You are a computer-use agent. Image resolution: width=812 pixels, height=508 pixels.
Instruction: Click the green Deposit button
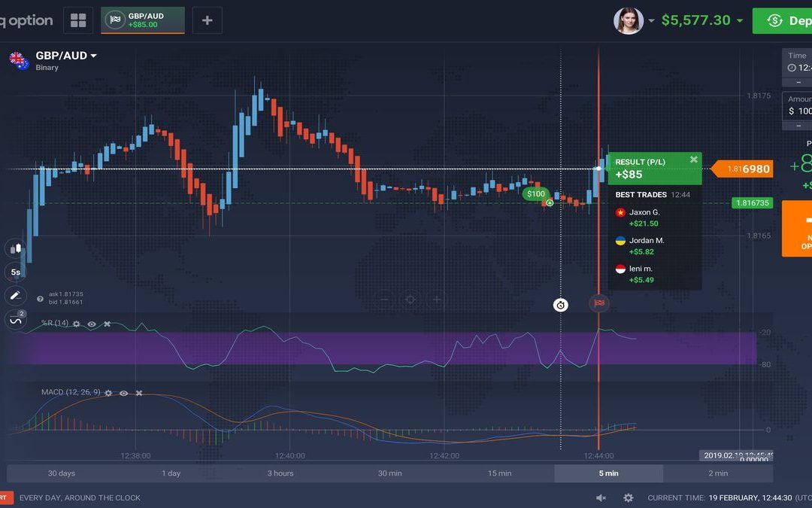click(x=786, y=20)
